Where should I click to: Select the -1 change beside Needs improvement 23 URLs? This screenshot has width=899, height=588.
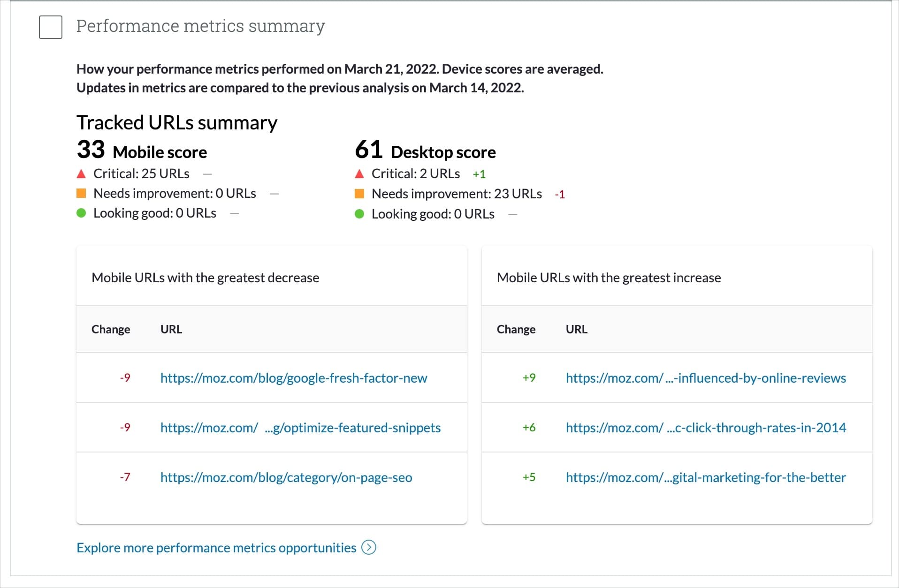point(560,194)
